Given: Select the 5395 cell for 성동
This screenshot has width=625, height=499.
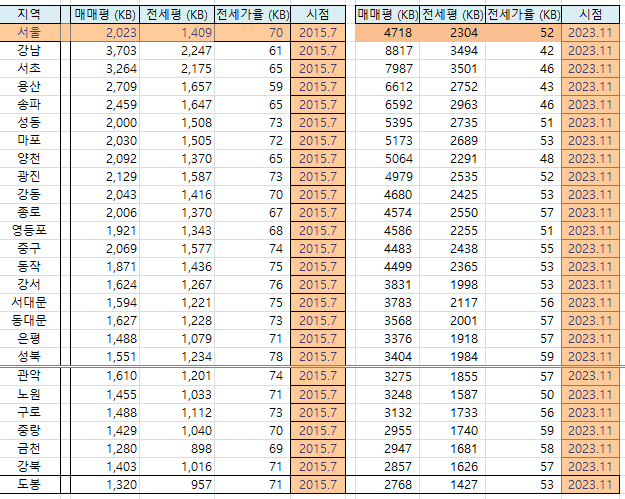Looking at the screenshot, I should click(x=387, y=122).
